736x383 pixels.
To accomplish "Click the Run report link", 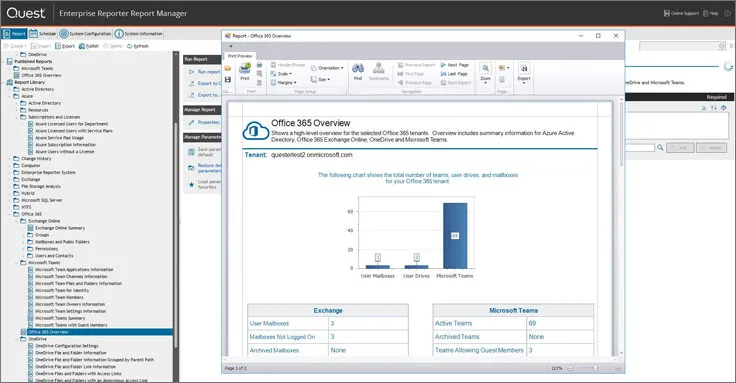I will coord(209,72).
